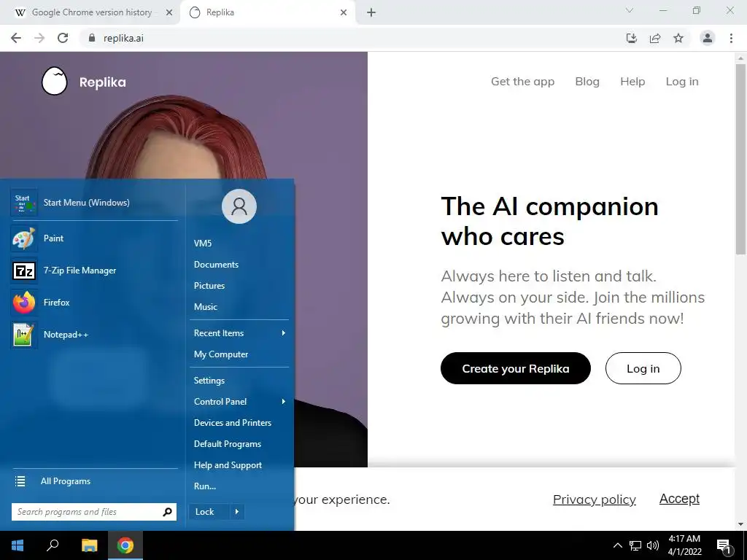Open the Chrome profile avatar
Viewport: 747px width, 560px height.
point(708,38)
